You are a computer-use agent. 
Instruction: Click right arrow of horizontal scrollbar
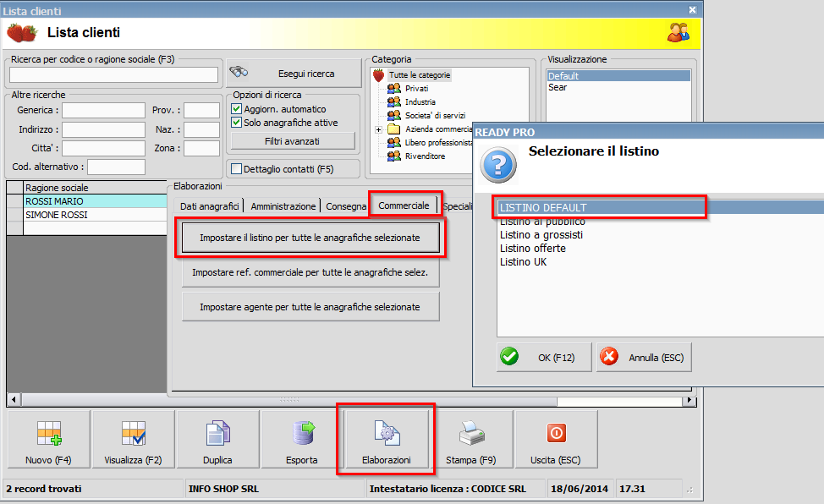(x=689, y=401)
